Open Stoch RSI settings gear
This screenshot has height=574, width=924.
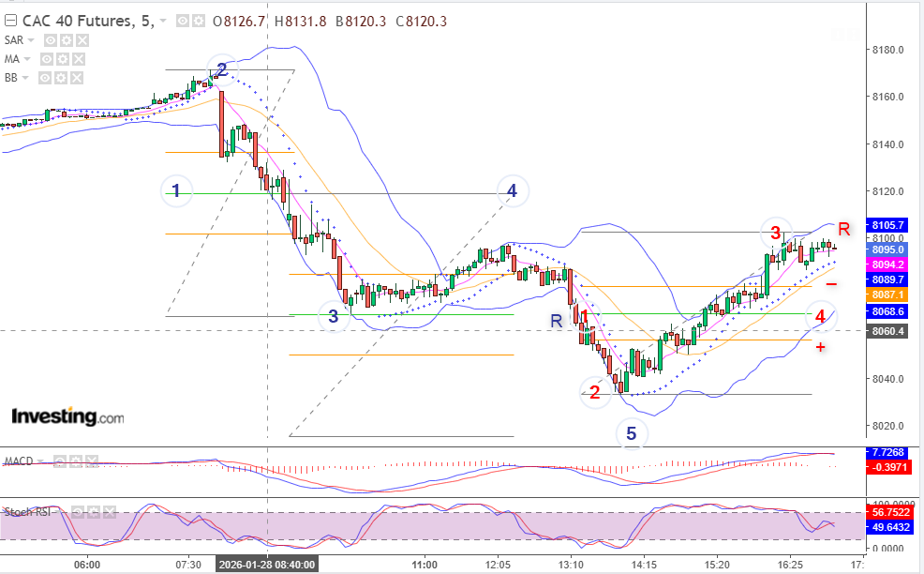94,512
